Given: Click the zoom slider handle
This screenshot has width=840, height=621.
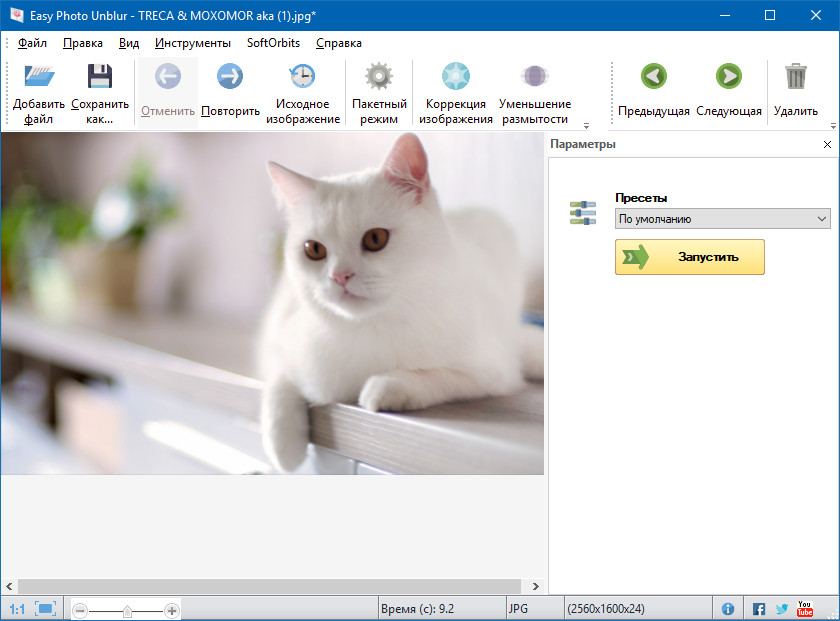Looking at the screenshot, I should (x=127, y=610).
